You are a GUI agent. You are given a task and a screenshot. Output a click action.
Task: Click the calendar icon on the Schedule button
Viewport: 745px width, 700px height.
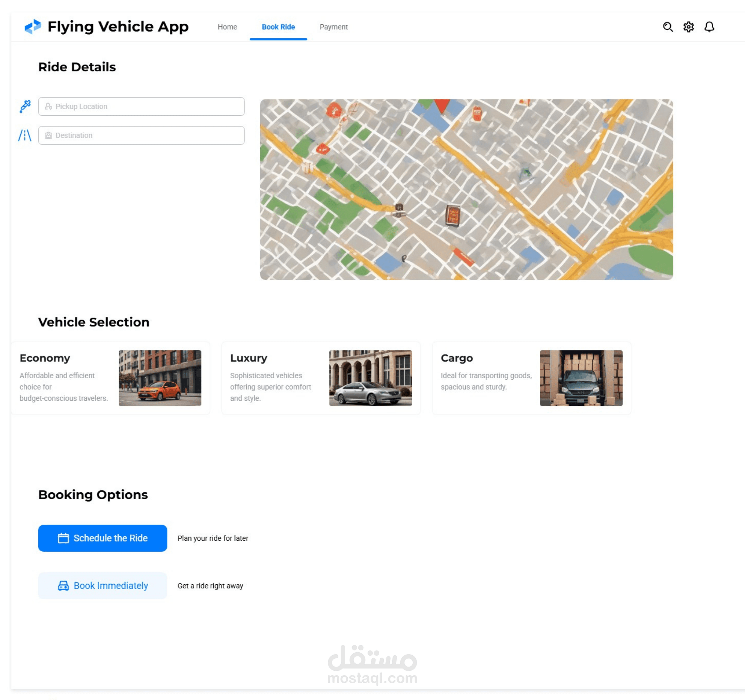63,538
